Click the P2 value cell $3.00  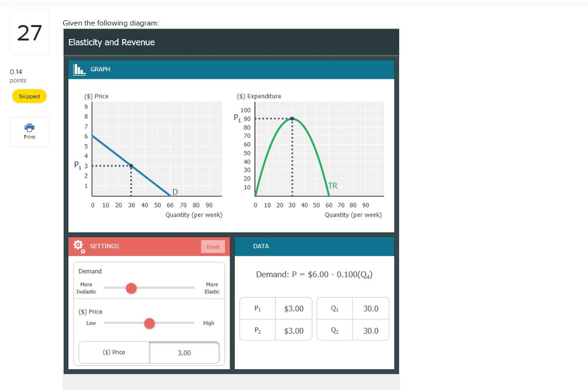[293, 330]
